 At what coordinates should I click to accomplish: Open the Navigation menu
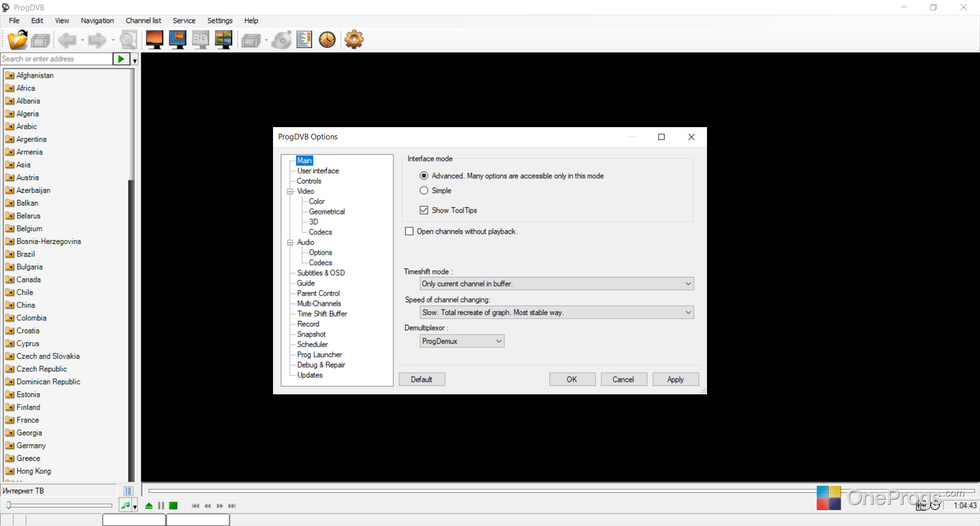[97, 20]
